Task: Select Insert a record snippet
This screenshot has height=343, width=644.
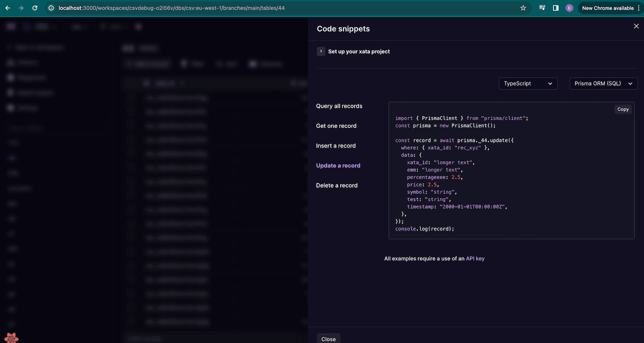Action: [336, 146]
